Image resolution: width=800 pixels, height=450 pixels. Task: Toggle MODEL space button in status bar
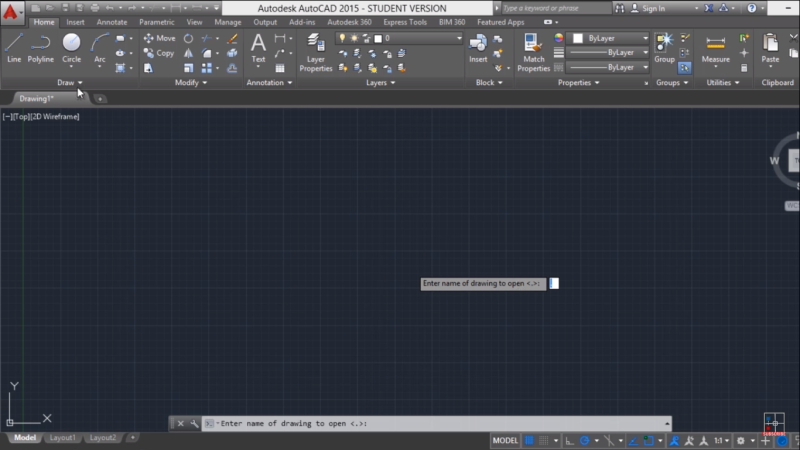(x=505, y=440)
